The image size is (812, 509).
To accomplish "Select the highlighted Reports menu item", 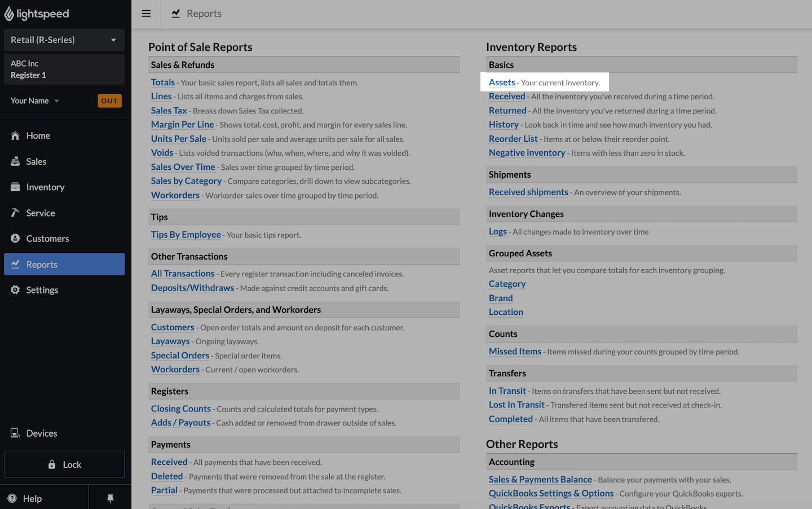I will (64, 264).
